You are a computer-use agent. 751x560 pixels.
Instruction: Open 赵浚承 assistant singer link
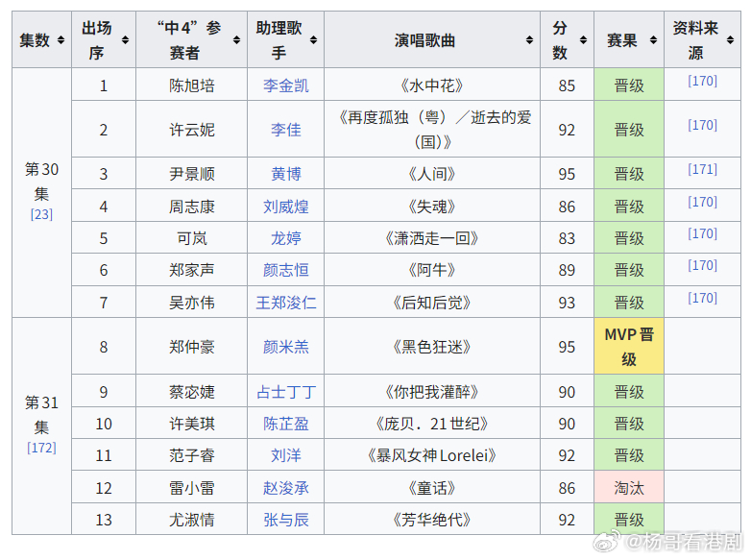pyautogui.click(x=286, y=488)
